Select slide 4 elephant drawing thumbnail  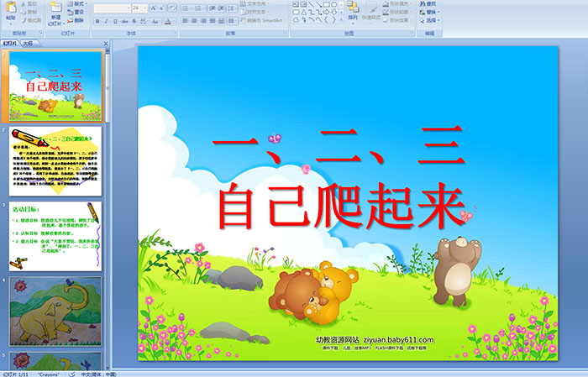(x=55, y=311)
